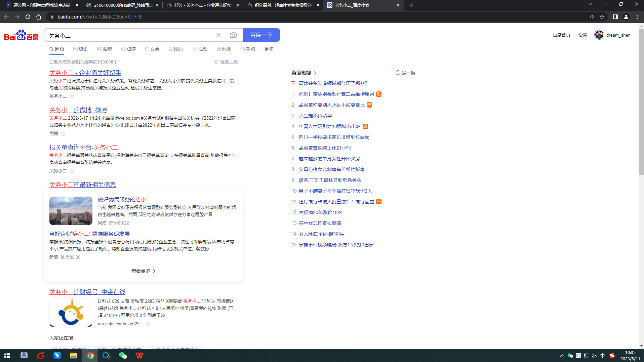The height and width of the screenshot is (362, 644).
Task: Open hot search 人生定不负韶华
Action: (315, 116)
